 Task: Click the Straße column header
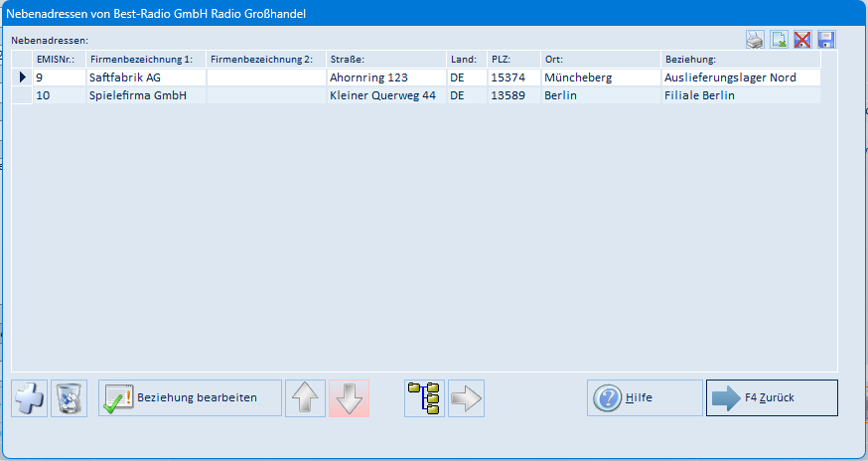pyautogui.click(x=386, y=60)
